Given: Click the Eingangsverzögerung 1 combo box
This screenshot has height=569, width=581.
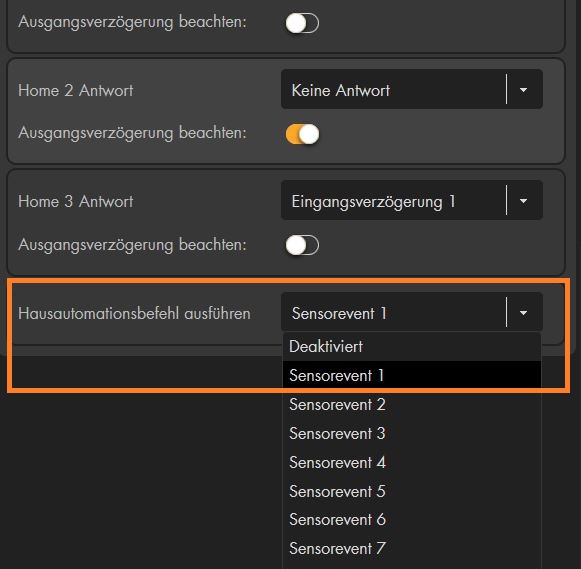Looking at the screenshot, I should pos(412,200).
